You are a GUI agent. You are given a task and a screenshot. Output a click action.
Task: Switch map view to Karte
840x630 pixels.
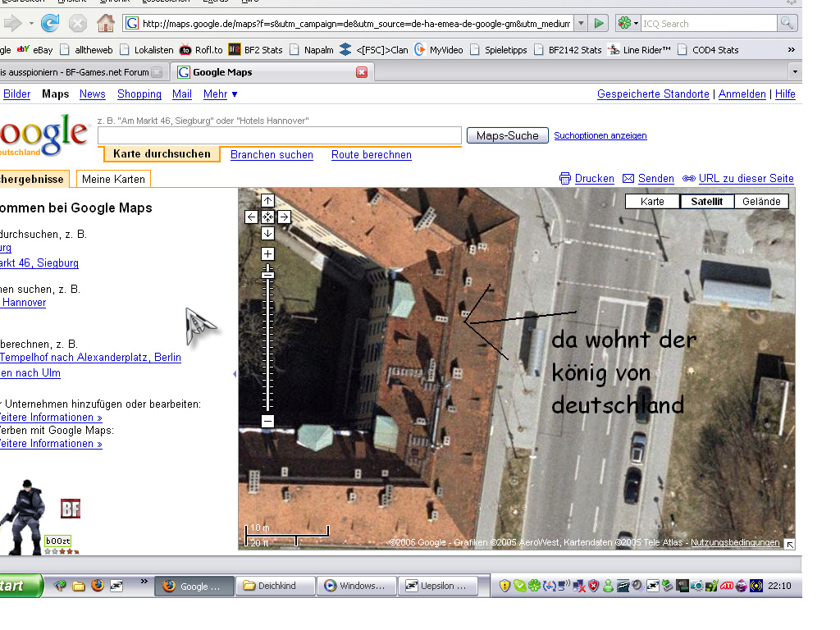pyautogui.click(x=652, y=202)
